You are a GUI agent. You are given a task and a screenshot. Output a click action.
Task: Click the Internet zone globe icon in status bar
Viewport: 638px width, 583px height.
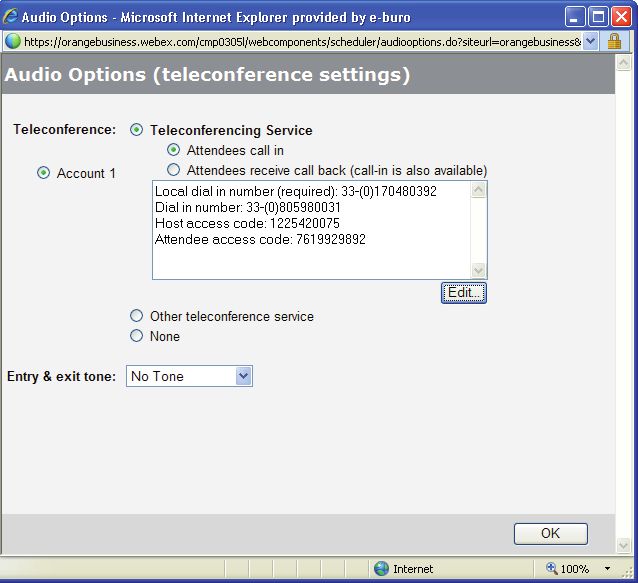[x=381, y=568]
